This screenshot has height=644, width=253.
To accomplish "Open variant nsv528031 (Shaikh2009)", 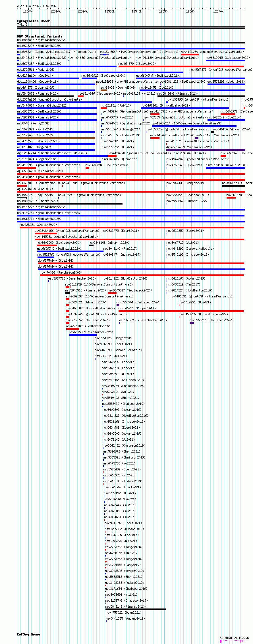I will (38, 225).
